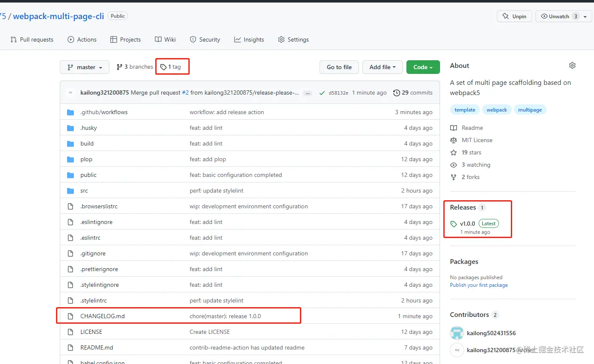
Task: Expand the master branch selector
Action: click(x=85, y=67)
